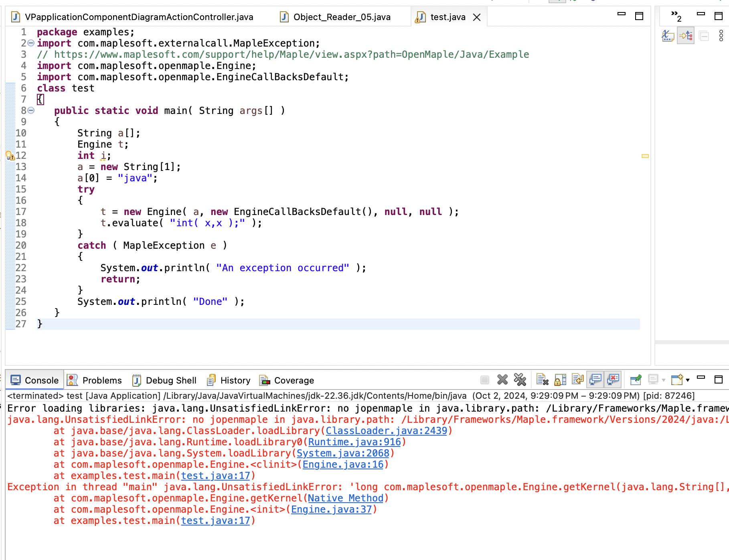
Task: Place the cursor on the opening brace of line 7
Action: (x=40, y=99)
